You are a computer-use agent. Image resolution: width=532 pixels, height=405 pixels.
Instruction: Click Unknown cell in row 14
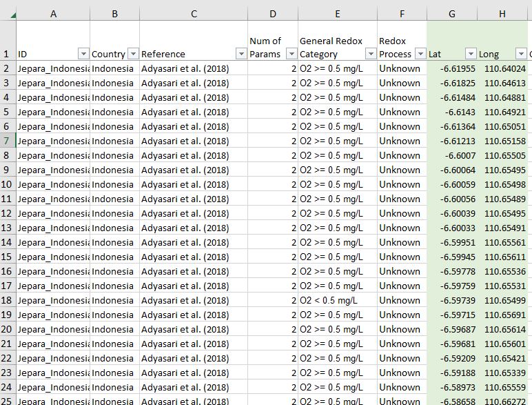coord(402,243)
